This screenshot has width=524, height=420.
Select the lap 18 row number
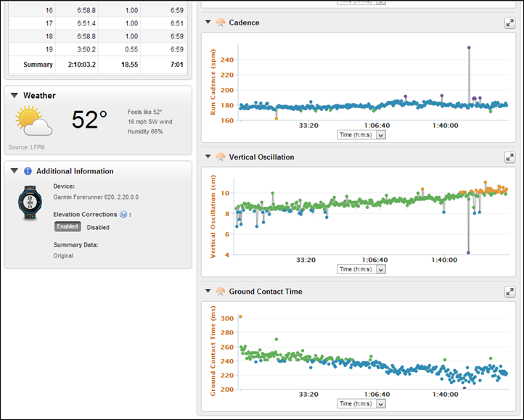(x=49, y=36)
